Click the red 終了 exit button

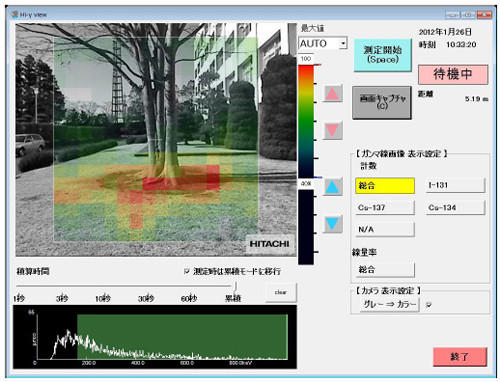(x=460, y=357)
